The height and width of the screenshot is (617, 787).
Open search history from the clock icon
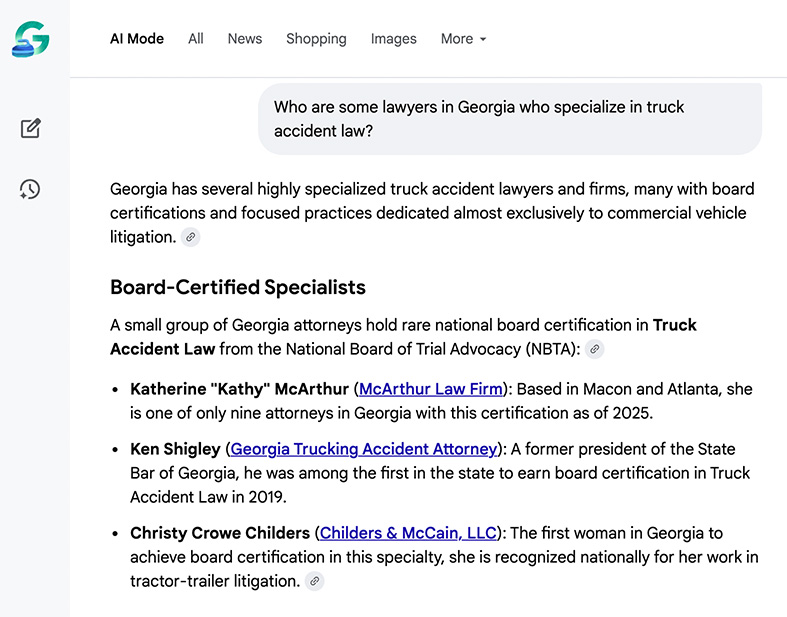pyautogui.click(x=30, y=189)
